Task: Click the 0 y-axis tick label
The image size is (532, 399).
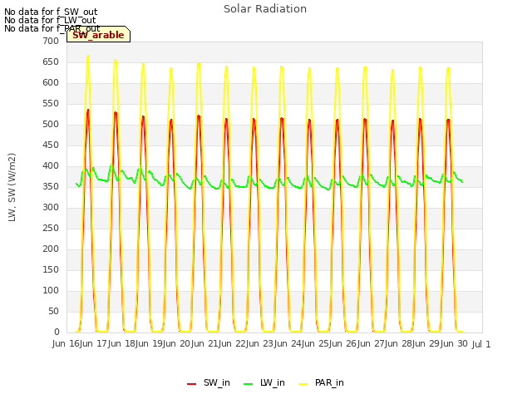Action: [57, 332]
